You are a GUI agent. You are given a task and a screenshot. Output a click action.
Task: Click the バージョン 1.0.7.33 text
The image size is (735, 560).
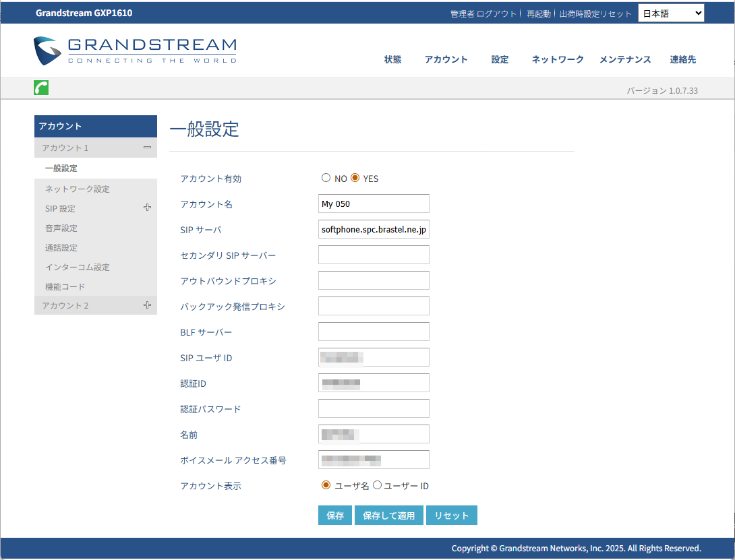pyautogui.click(x=662, y=90)
